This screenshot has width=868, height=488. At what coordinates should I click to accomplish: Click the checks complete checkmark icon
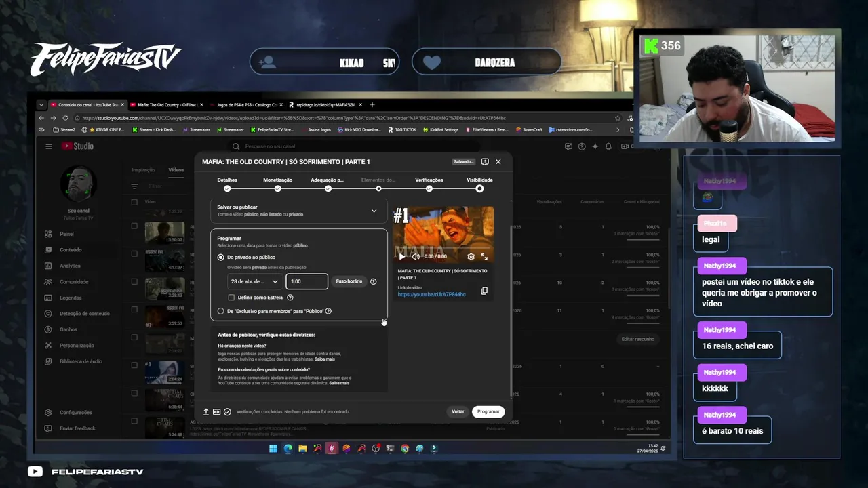(x=227, y=411)
